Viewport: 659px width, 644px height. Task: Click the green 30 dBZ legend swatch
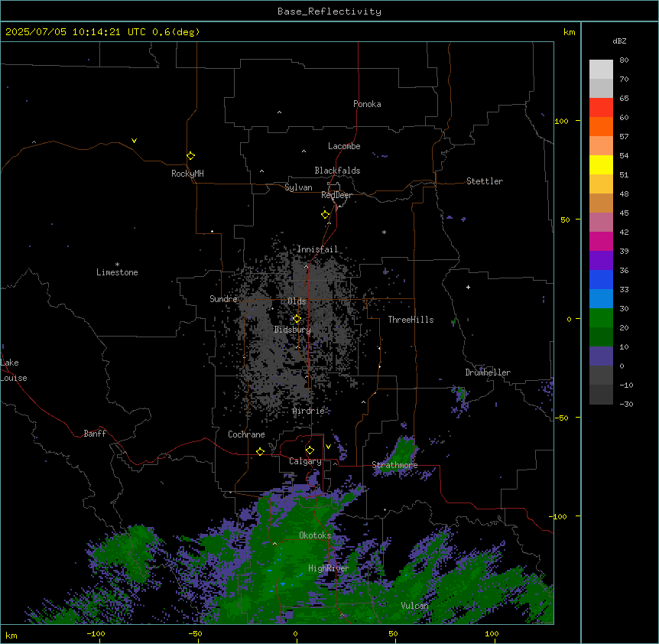pos(601,318)
